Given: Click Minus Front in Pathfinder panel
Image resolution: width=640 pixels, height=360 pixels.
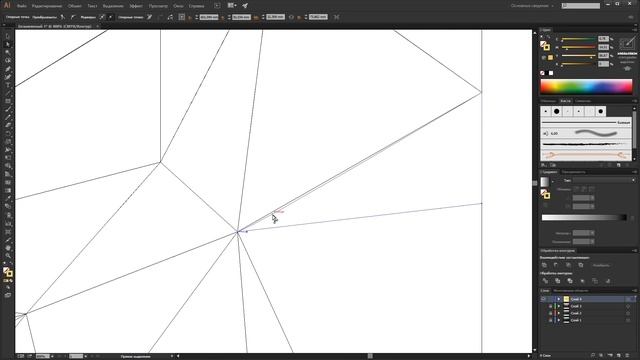Looking at the screenshot, I should pyautogui.click(x=556, y=265).
